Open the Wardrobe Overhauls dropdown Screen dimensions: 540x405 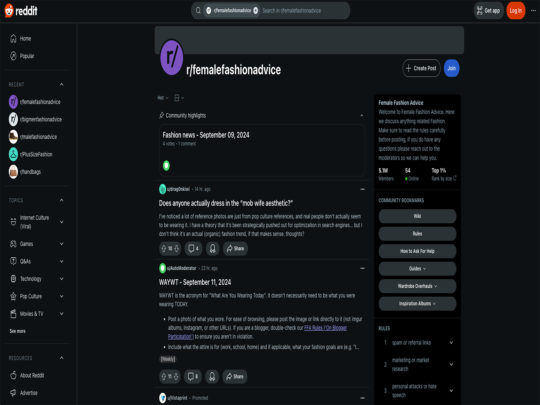point(417,286)
